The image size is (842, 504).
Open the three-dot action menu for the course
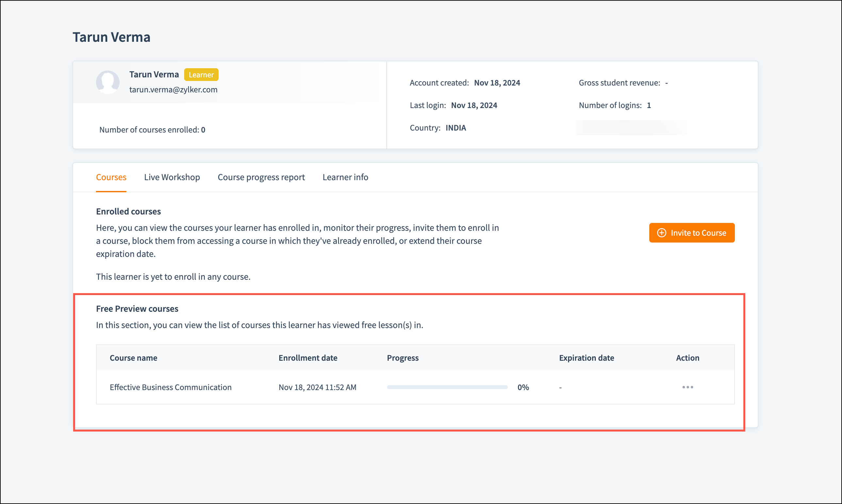coord(688,387)
